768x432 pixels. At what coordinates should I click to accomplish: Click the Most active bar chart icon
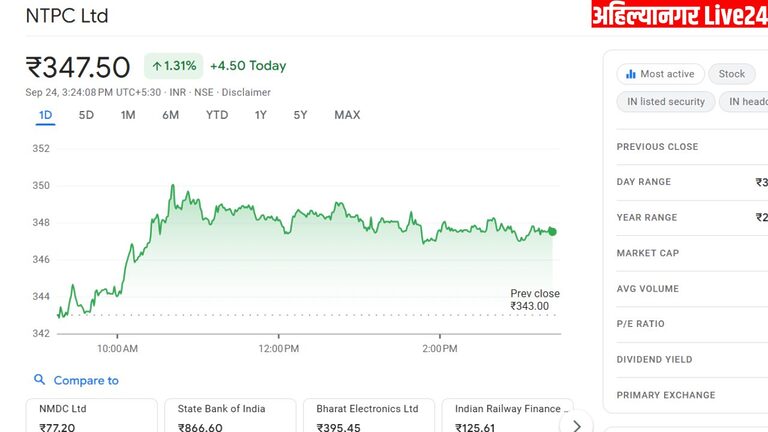pyautogui.click(x=631, y=74)
